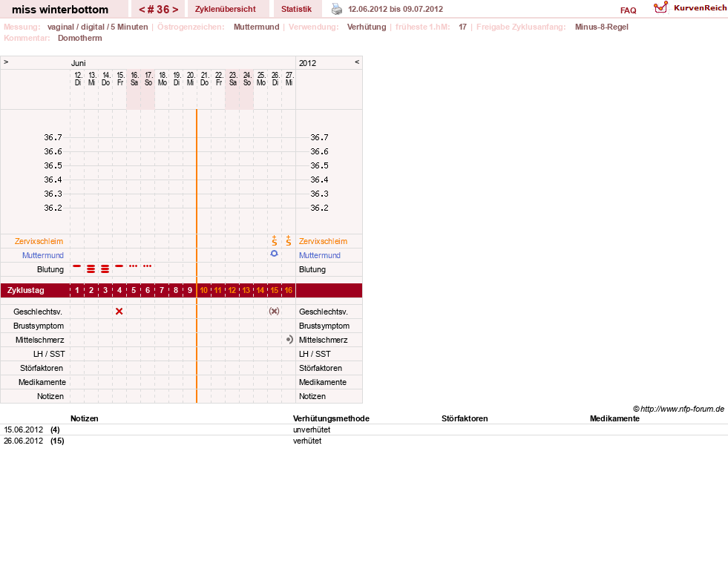
Task: Click the note row dated 15.06.2012
Action: pyautogui.click(x=364, y=430)
